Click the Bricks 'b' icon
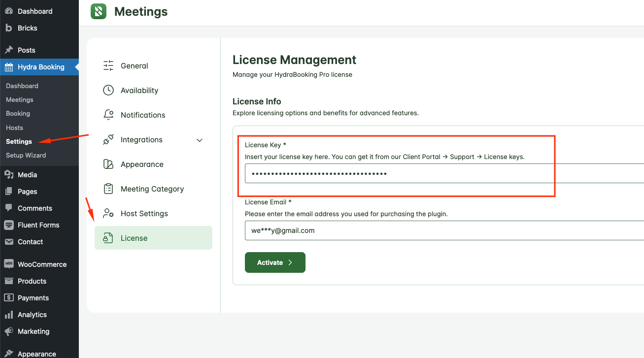The image size is (644, 358). (x=9, y=28)
